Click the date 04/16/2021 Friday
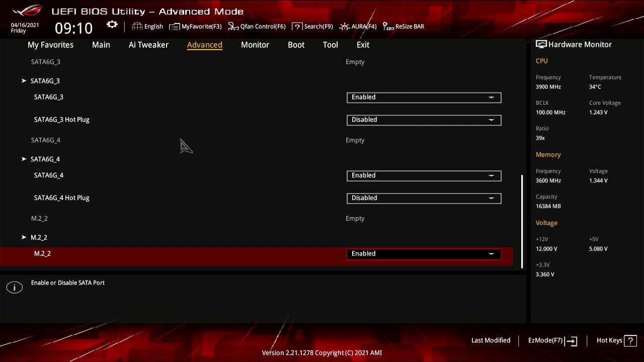The image size is (644, 362). click(x=25, y=28)
